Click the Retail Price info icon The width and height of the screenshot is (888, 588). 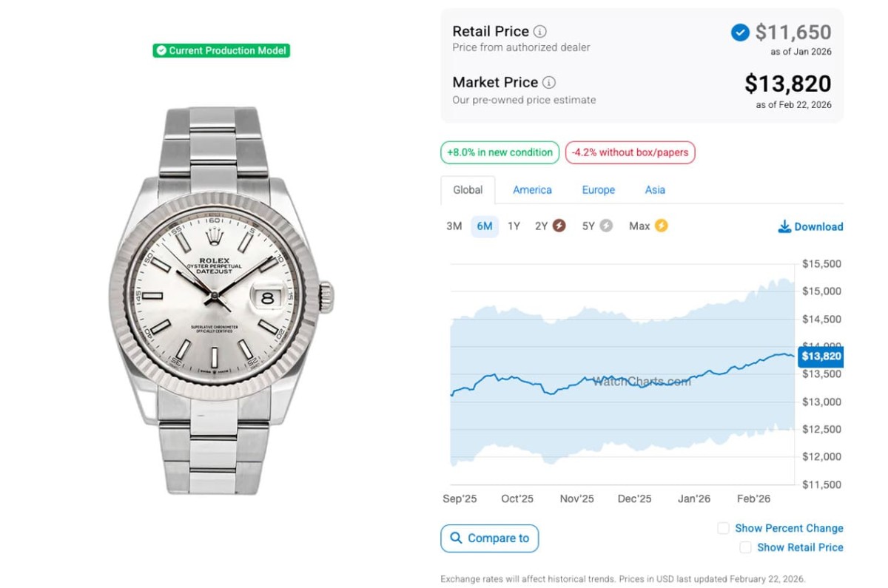(540, 32)
